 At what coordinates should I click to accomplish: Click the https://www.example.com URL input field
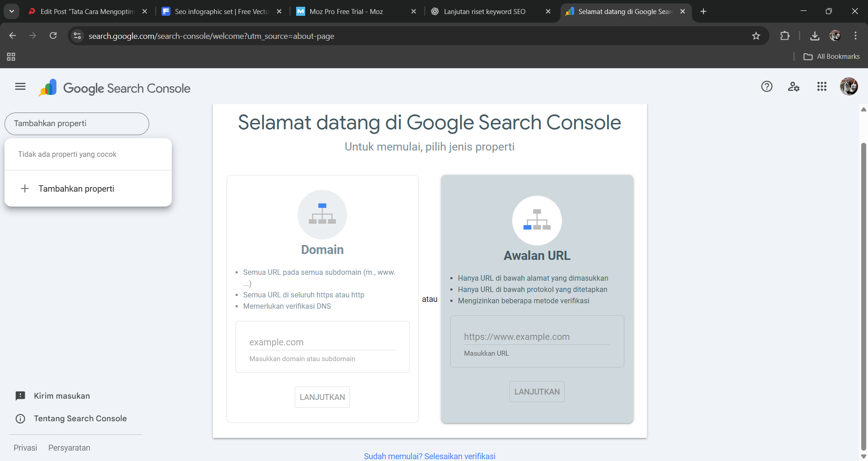(x=537, y=337)
